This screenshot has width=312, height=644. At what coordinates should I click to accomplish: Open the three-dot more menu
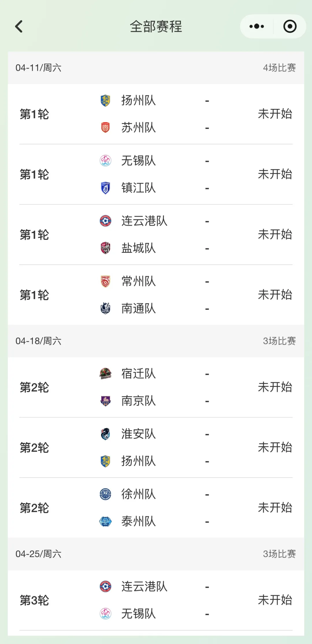tap(257, 27)
